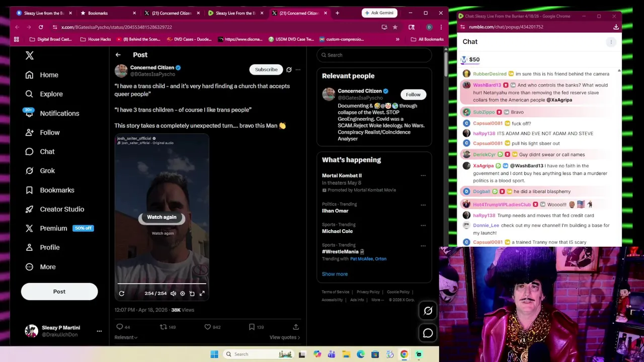Reload the page in Chrome
644x362 pixels.
tap(41, 27)
